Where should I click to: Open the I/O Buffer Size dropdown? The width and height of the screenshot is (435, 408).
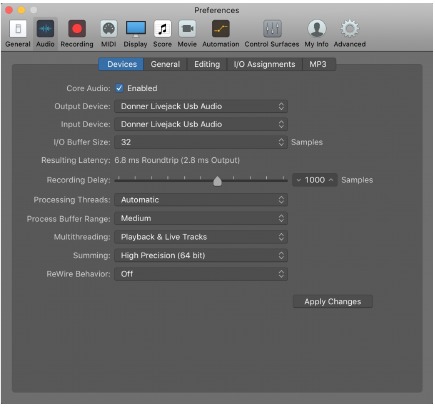(201, 142)
